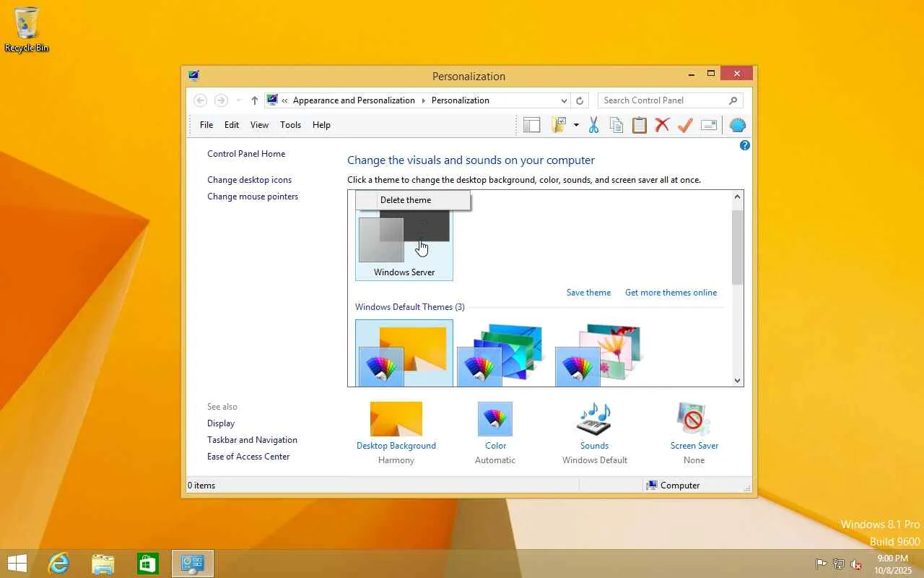Click Computer in the status bar
The height and width of the screenshot is (578, 924).
pos(673,486)
